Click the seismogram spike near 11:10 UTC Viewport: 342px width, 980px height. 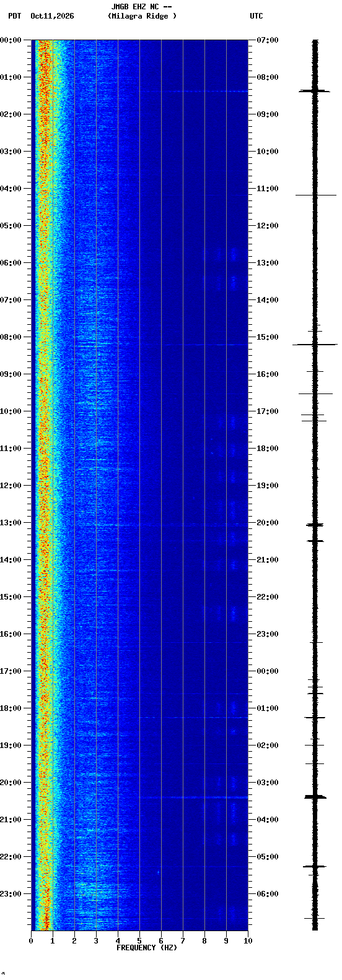coord(315,195)
